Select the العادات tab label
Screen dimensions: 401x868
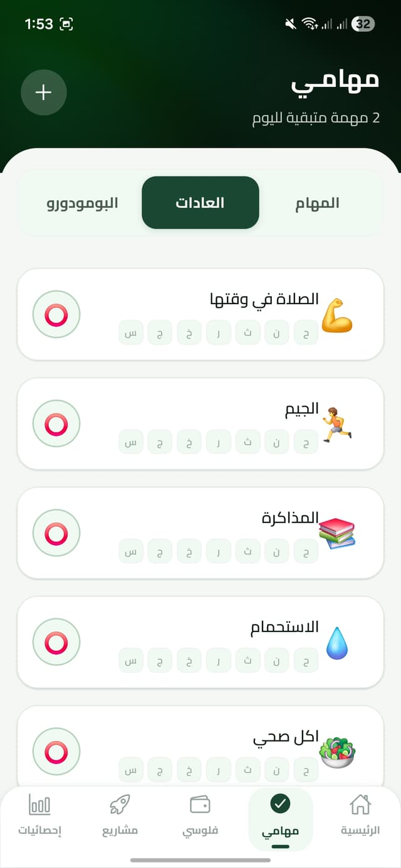point(200,203)
